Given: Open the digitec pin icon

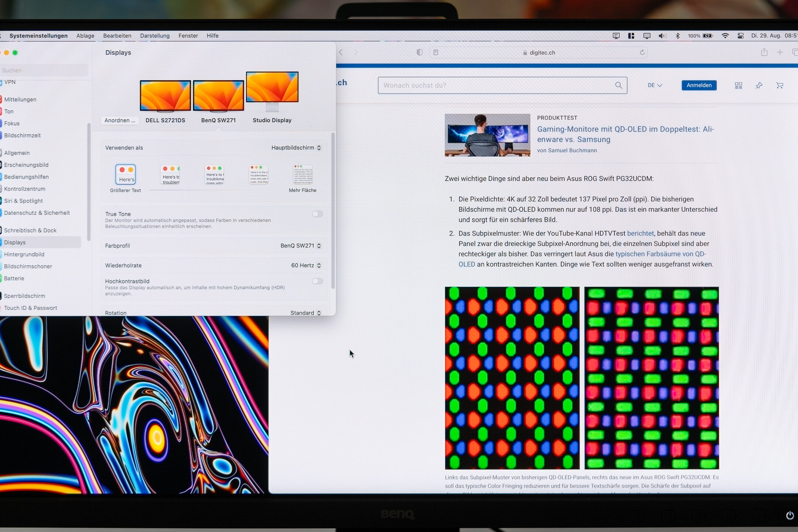Looking at the screenshot, I should 759,85.
